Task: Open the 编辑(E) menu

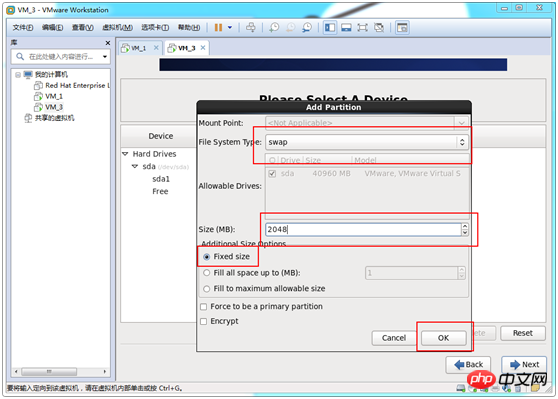Action: 52,27
